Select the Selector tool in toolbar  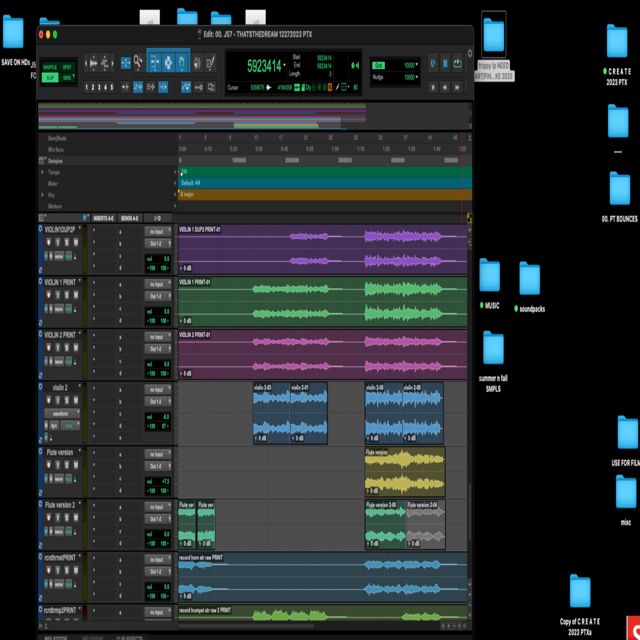pyautogui.click(x=167, y=63)
